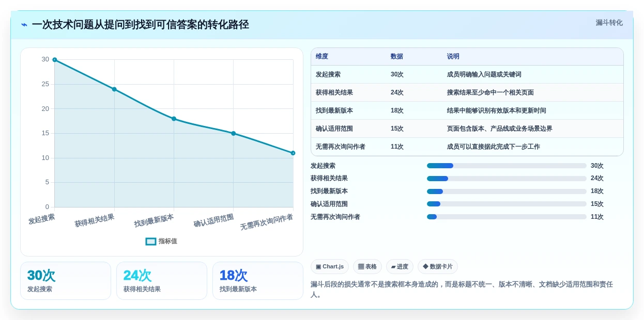Click the description 结果中能够识别有效版本和更新时间
Viewport: 644px width, 320px height.
tap(497, 110)
